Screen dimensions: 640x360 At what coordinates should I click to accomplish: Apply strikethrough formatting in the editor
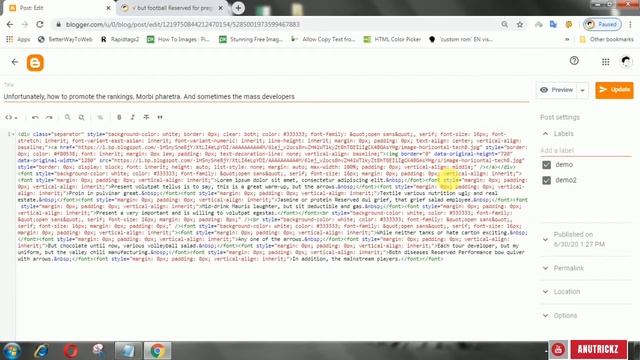pyautogui.click(x=146, y=118)
